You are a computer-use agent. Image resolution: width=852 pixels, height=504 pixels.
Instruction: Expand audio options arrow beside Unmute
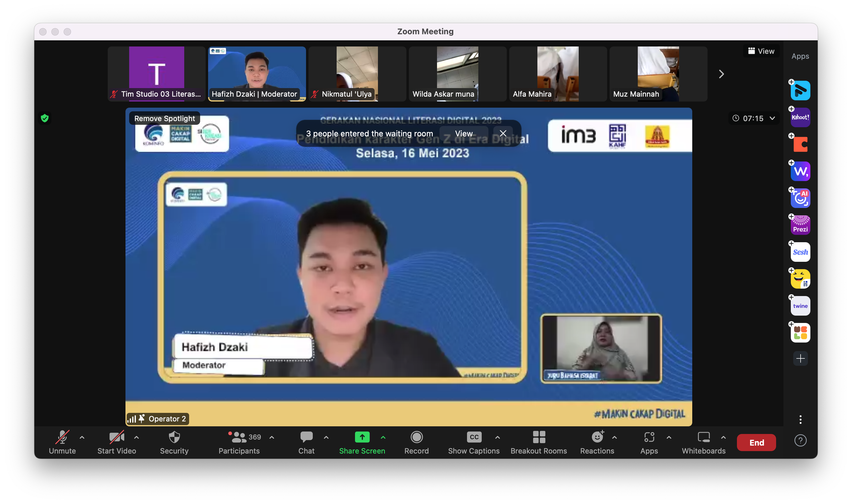82,437
